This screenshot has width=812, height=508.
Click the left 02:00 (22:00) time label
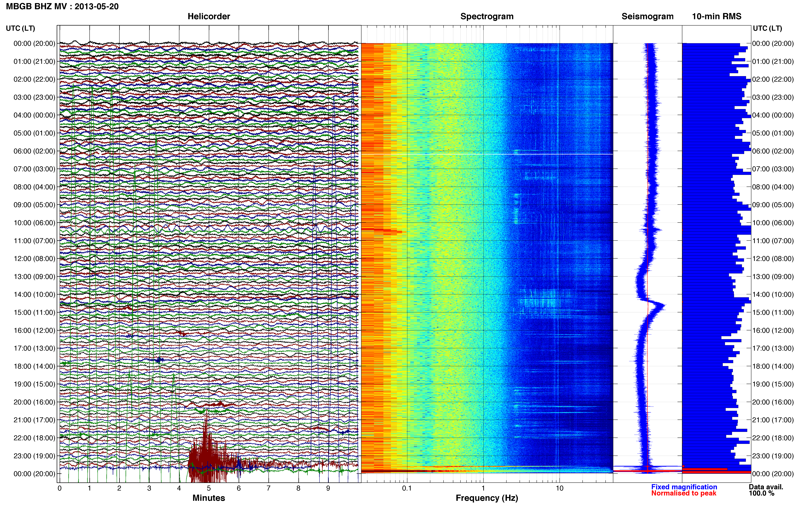click(x=34, y=79)
